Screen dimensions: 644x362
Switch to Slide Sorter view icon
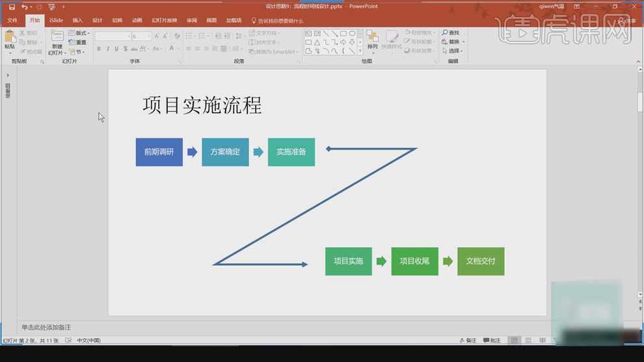(528, 341)
